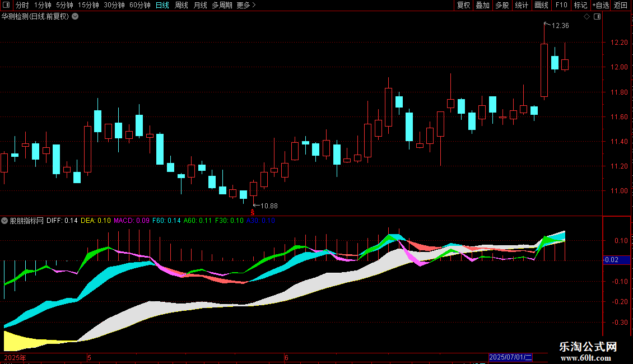
Task: Click the red S signal marker
Action: [x=253, y=212]
